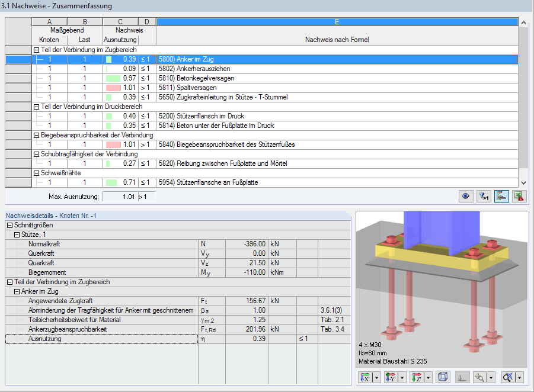Click the 3D column base model preview
The width and height of the screenshot is (534, 392).
tap(442, 289)
